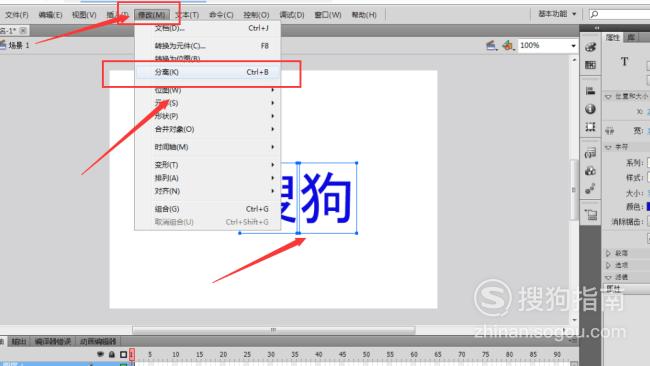Image resolution: width=650 pixels, height=366 pixels.
Task: Expand the 合并对象(O) submenu
Action: coord(208,129)
